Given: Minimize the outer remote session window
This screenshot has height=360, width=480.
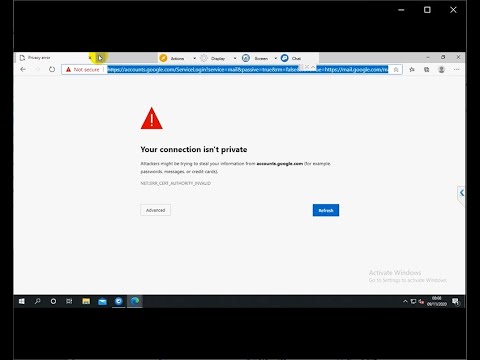Looking at the screenshot, I should [x=401, y=10].
